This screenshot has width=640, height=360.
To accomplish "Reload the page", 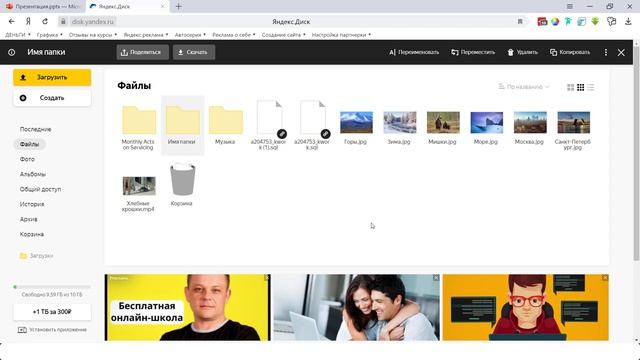I will pos(45,21).
